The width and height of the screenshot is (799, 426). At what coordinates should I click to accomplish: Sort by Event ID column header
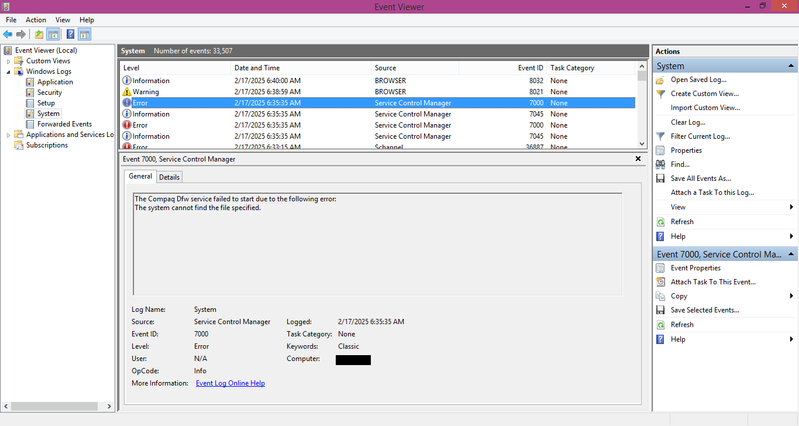click(502, 68)
